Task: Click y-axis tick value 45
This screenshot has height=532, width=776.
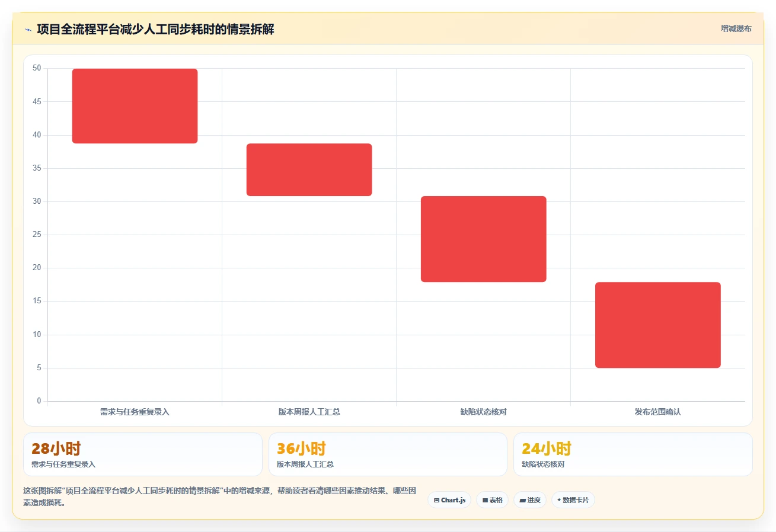Action: pos(37,102)
